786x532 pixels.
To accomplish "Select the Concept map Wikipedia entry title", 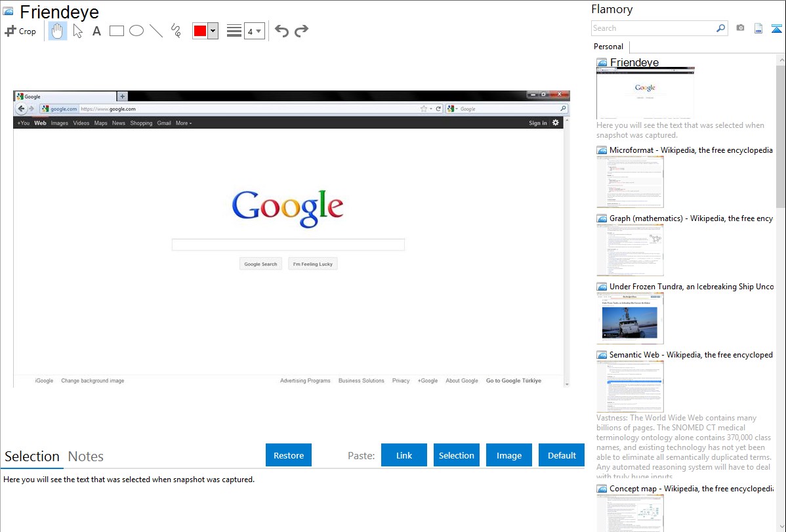I will pyautogui.click(x=692, y=488).
